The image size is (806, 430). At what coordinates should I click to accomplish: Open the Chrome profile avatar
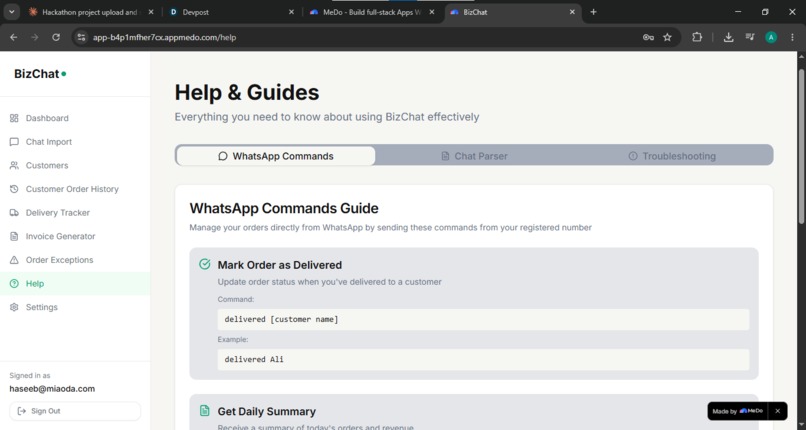[771, 37]
